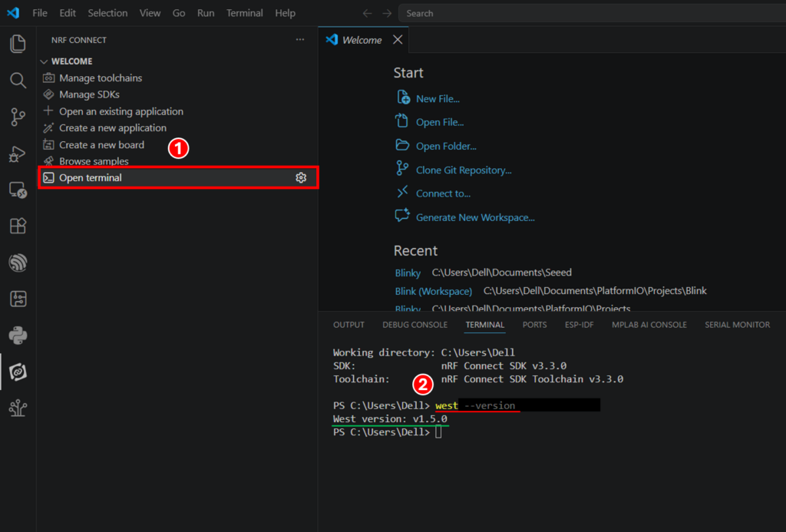
Task: Click the settings gear beside Open terminal
Action: pos(301,177)
